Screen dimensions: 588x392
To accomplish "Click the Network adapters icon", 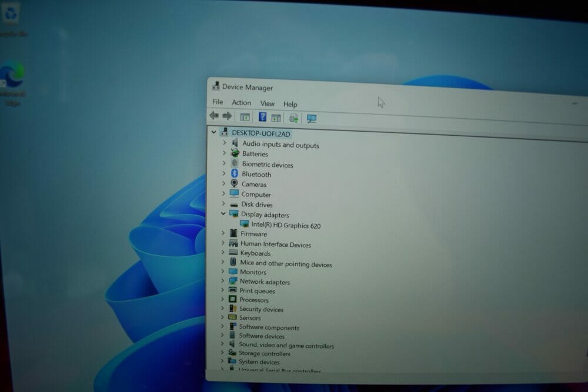I will (x=233, y=280).
